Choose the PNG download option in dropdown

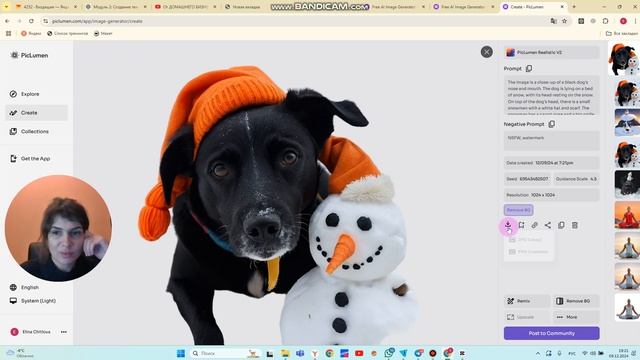point(529,252)
